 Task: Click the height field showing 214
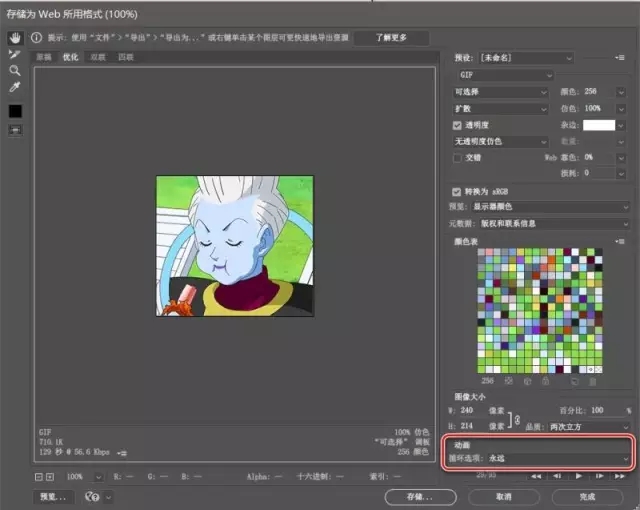[x=471, y=426]
